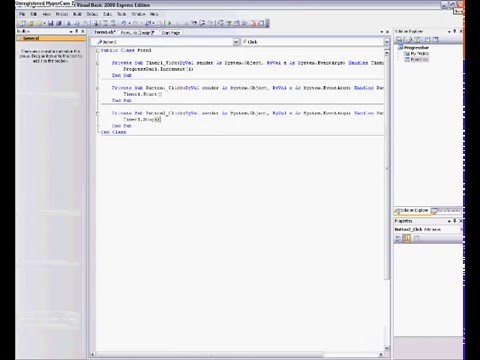Switch to the Start Page tab

[x=171, y=33]
